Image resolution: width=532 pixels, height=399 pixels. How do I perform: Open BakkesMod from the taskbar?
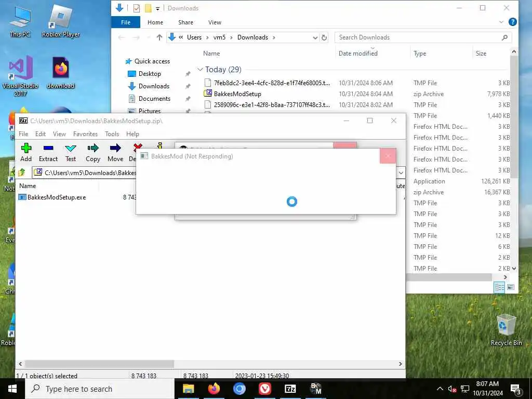(x=315, y=389)
